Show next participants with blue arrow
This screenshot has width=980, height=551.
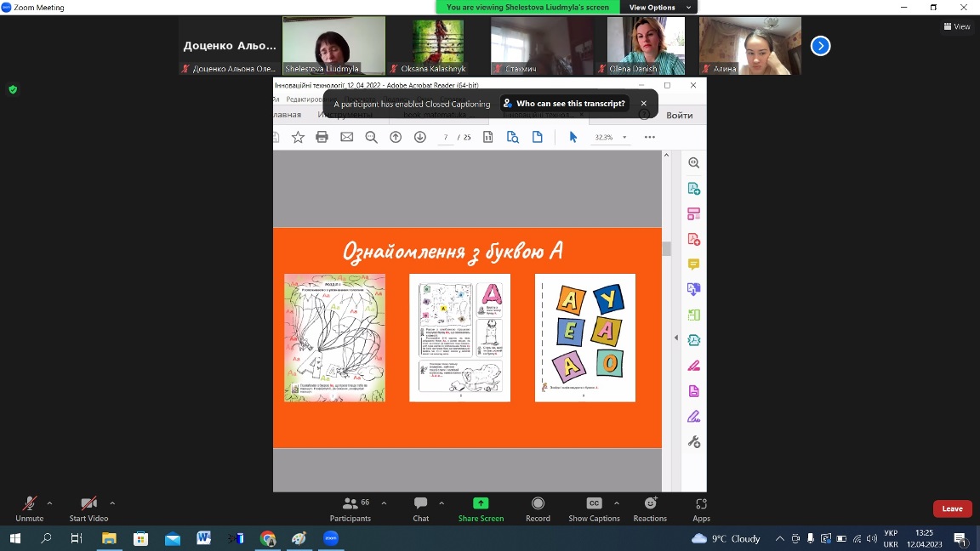(x=820, y=46)
